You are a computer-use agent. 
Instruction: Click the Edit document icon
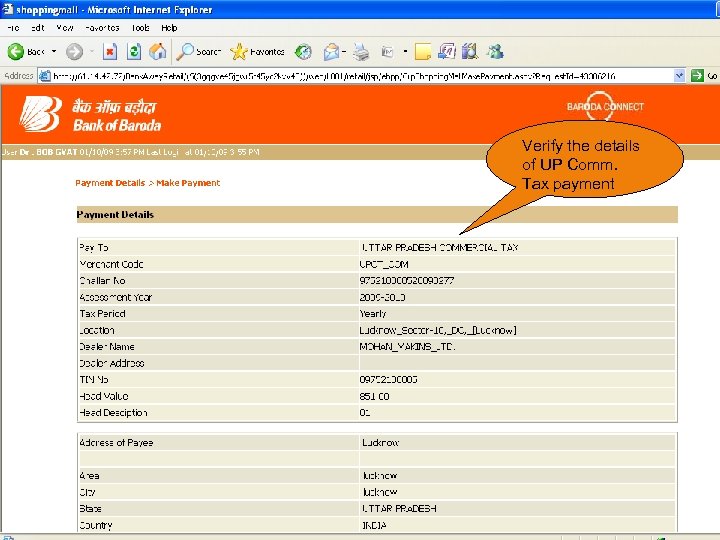(x=388, y=52)
